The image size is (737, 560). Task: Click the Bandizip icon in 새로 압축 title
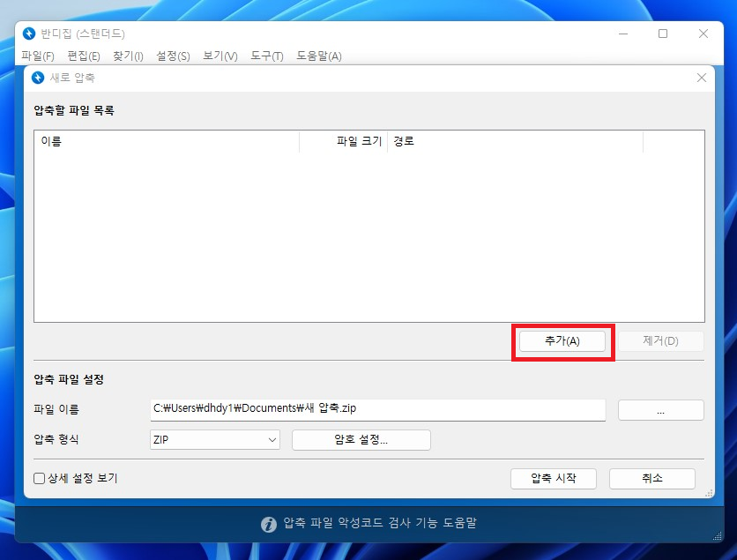click(x=38, y=78)
